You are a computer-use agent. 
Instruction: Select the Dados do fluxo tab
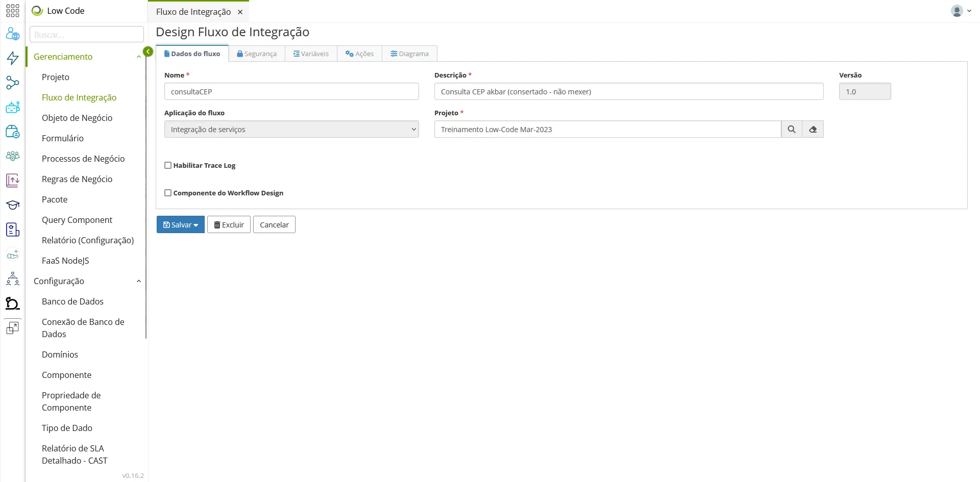click(192, 54)
